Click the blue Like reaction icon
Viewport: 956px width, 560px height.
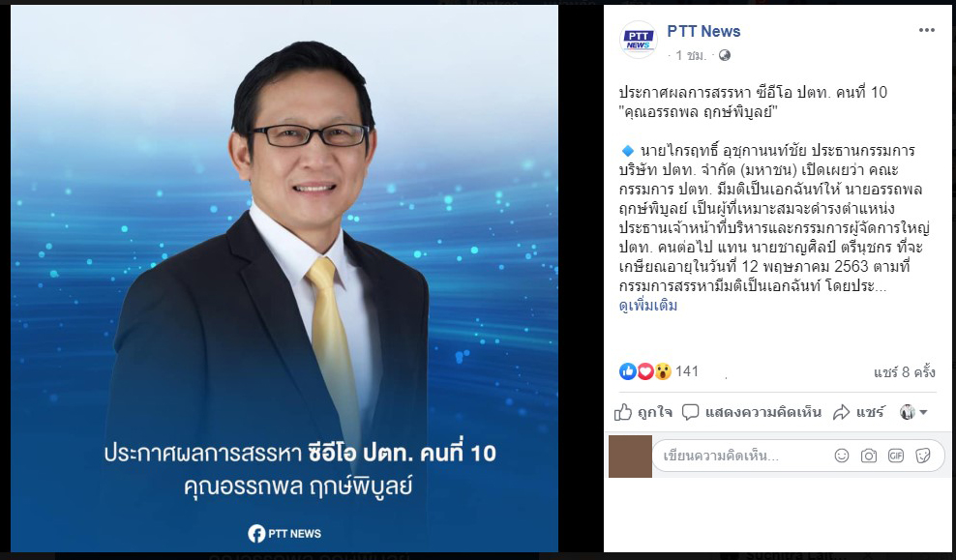pos(627,371)
